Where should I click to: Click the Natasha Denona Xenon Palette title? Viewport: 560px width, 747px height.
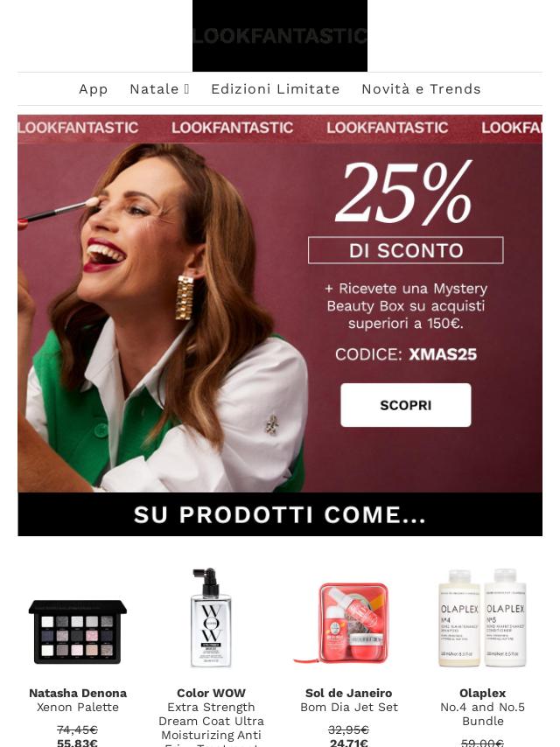[78, 700]
